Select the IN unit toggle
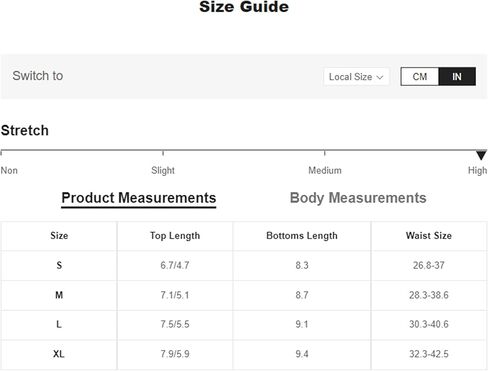Screen dimensions: 488x371 pyautogui.click(x=457, y=77)
